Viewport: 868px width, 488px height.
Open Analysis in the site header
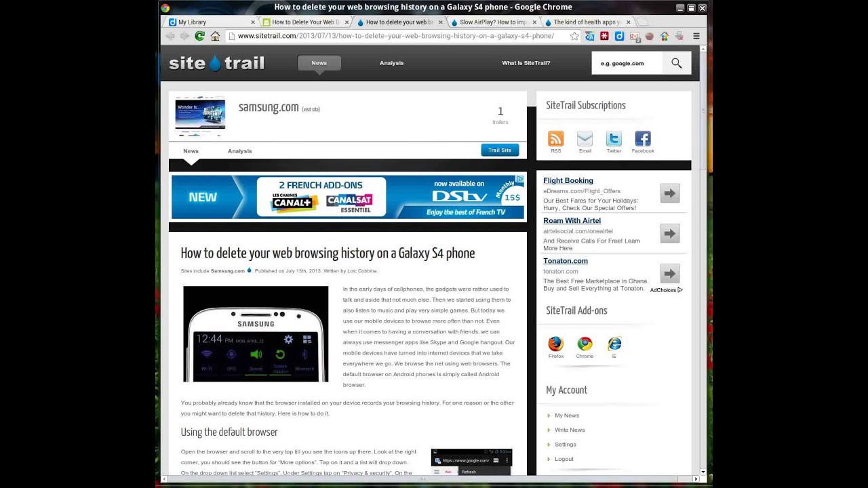[391, 63]
